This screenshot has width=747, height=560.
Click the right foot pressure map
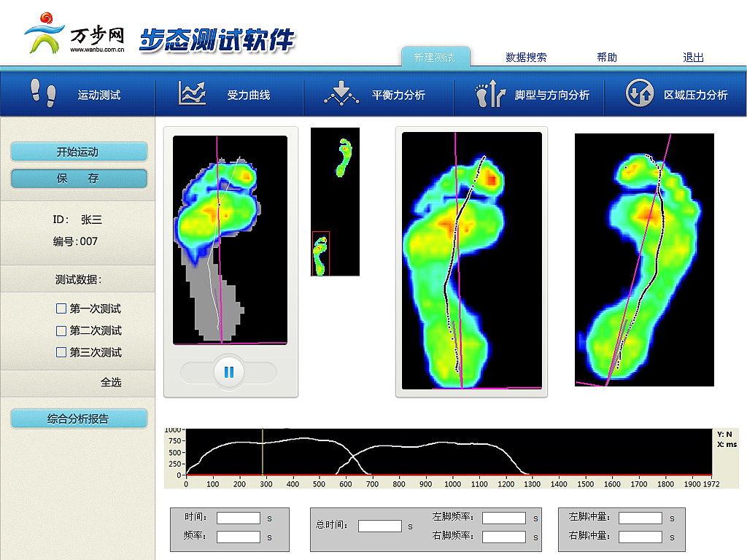(x=644, y=260)
